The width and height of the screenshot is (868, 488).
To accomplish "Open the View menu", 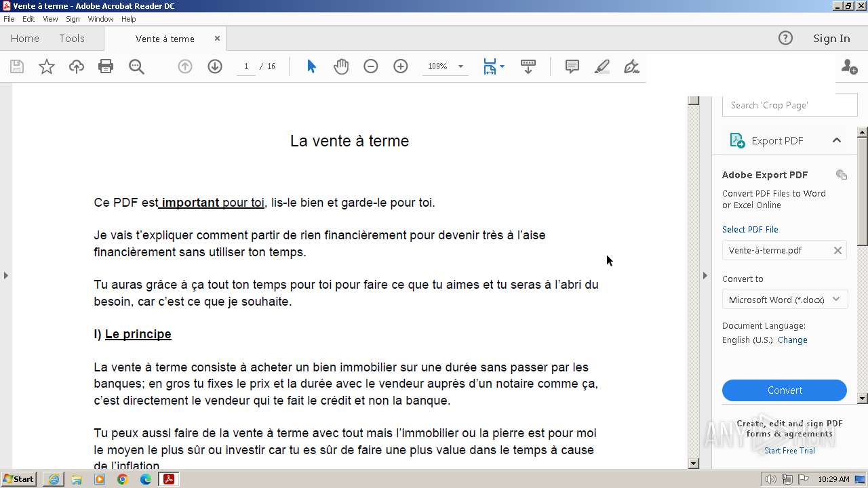I will pyautogui.click(x=50, y=19).
